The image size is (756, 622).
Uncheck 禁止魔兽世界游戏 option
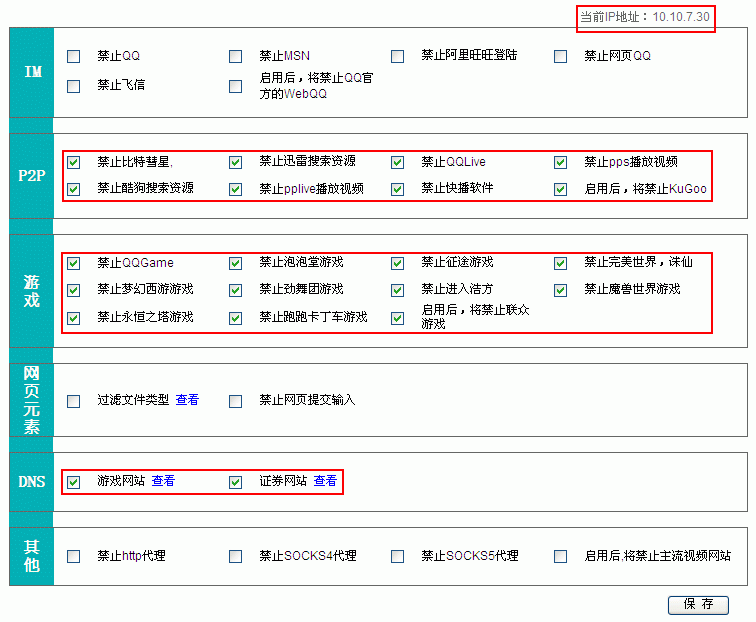tap(560, 290)
